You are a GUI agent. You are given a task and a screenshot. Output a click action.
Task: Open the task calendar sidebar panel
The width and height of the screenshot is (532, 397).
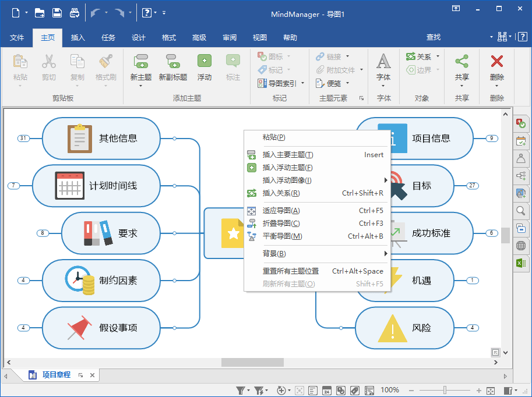[521, 141]
